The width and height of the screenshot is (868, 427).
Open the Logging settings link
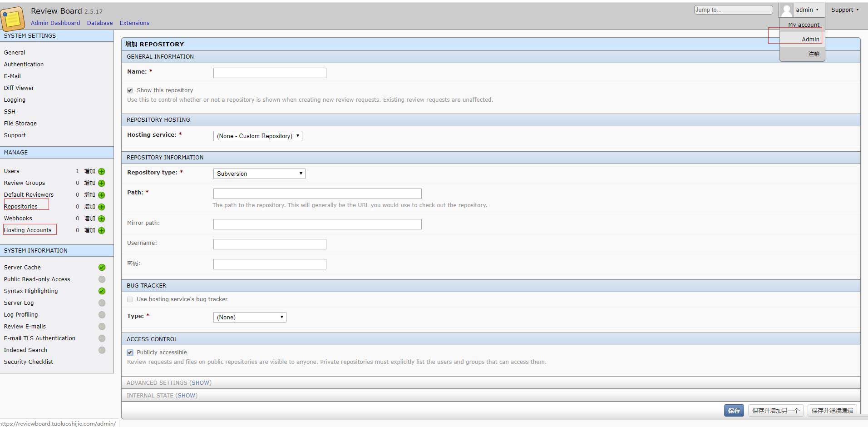click(15, 100)
